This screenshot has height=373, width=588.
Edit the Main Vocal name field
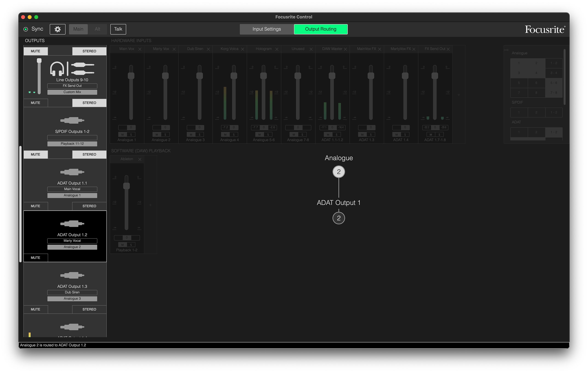click(x=72, y=189)
